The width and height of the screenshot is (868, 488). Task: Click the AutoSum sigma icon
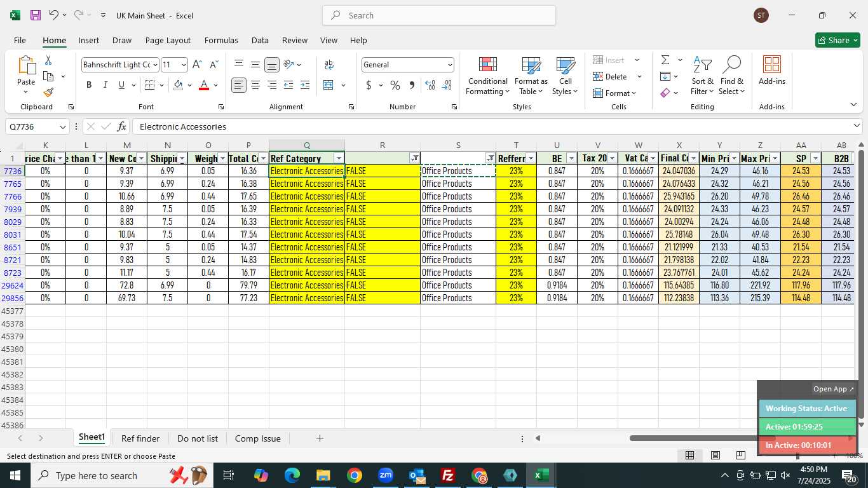click(665, 60)
